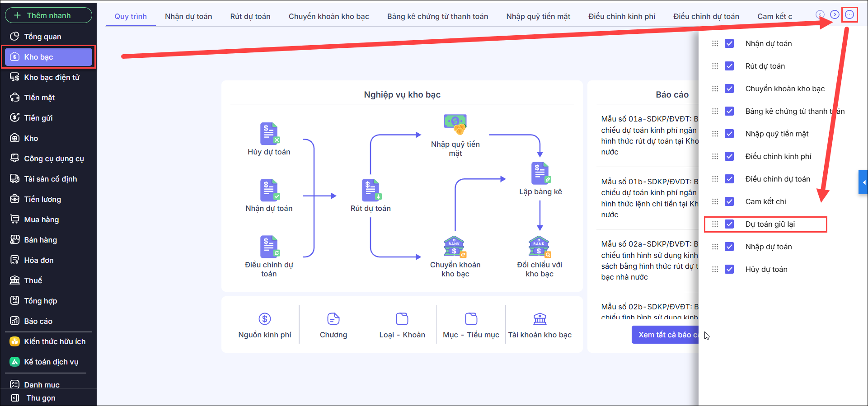The width and height of the screenshot is (868, 406).
Task: Select the Chuyển khoản kho bạc bank icon
Action: pos(455,247)
